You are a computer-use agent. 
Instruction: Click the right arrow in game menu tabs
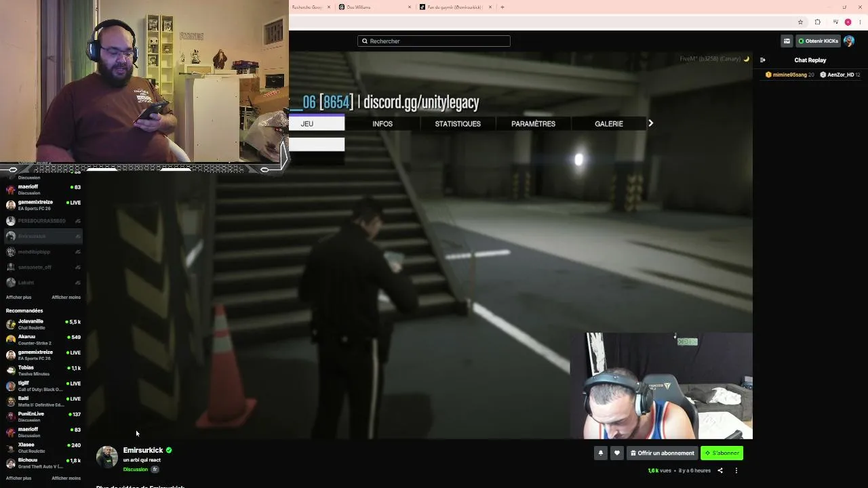tap(651, 123)
